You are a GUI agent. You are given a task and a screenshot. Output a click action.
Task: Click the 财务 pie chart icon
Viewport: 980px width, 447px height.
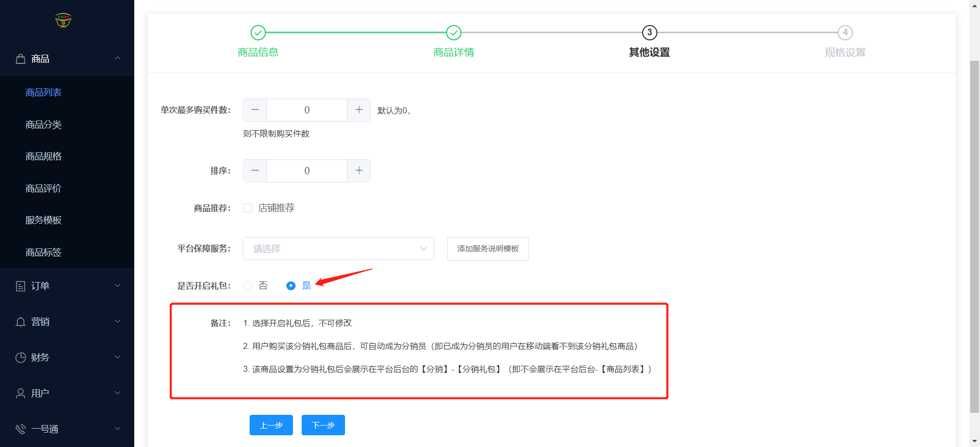pos(20,358)
